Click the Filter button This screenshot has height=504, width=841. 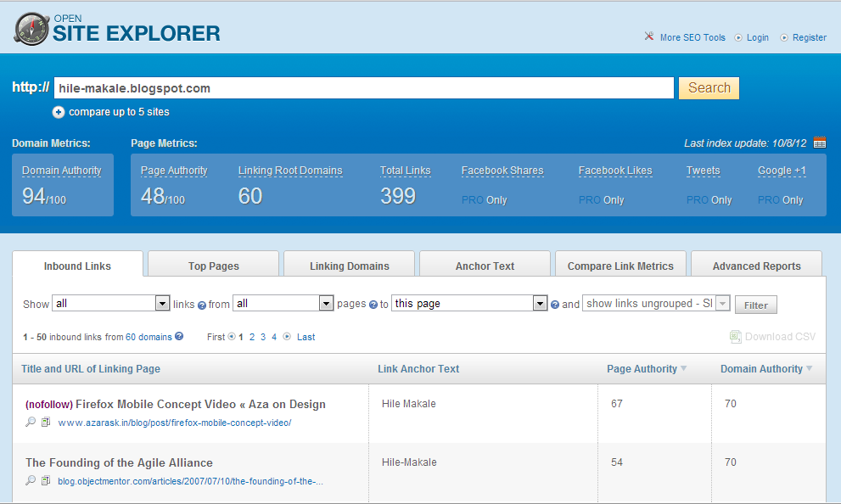(x=756, y=305)
